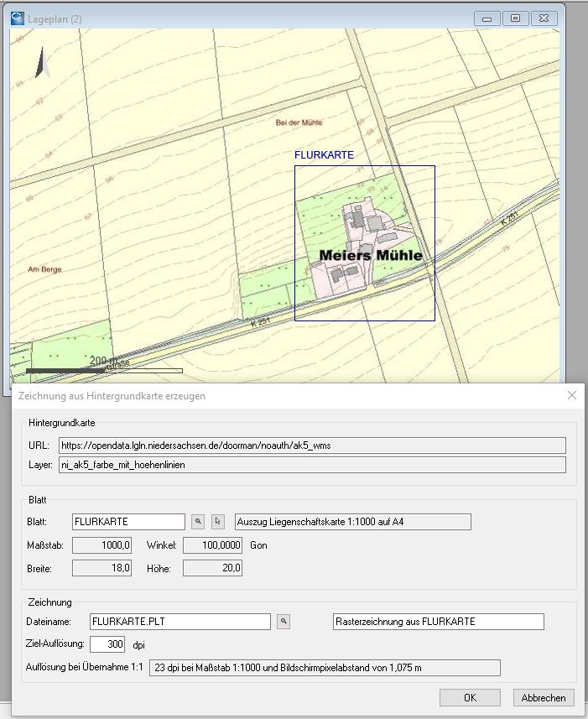Click the Breite field 18,0
The width and height of the screenshot is (588, 719).
tap(101, 568)
